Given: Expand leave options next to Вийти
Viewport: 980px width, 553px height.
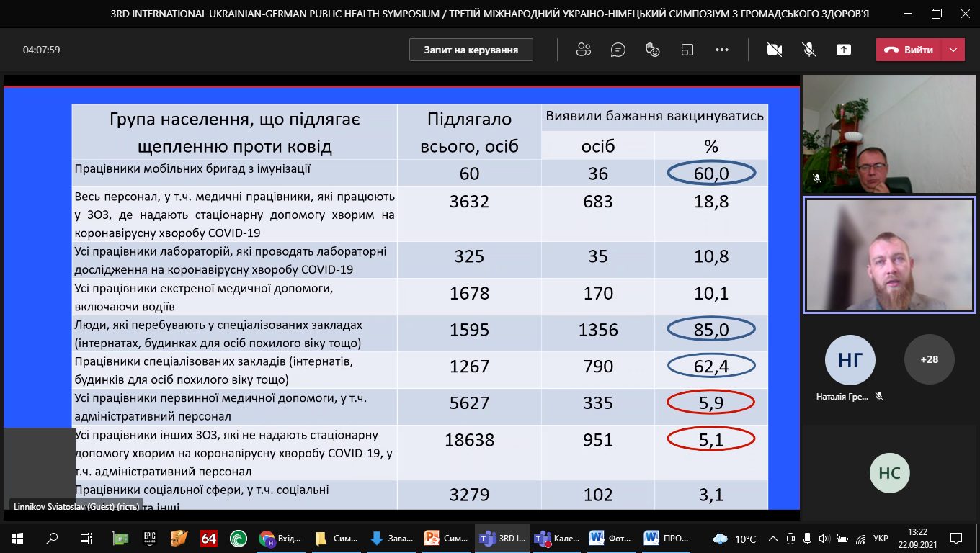Looking at the screenshot, I should pos(953,50).
